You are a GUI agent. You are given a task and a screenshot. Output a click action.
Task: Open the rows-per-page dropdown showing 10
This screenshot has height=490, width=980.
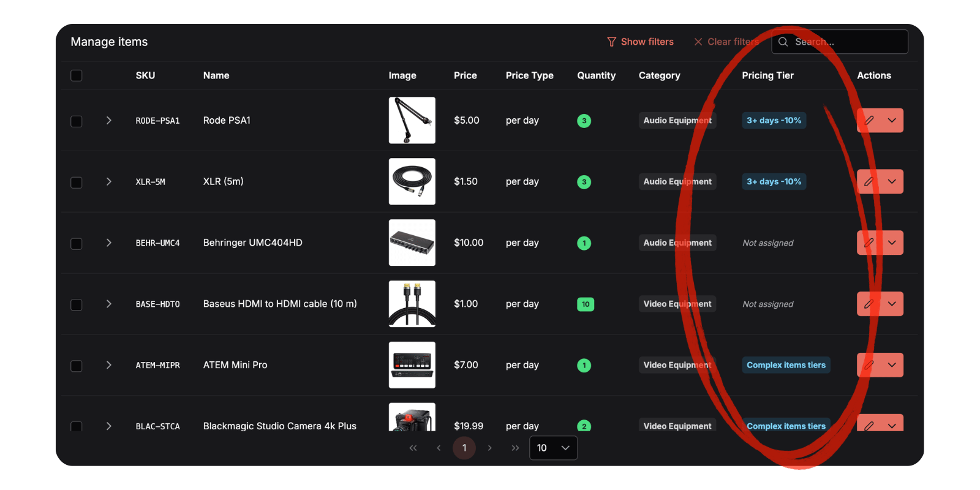pos(553,448)
